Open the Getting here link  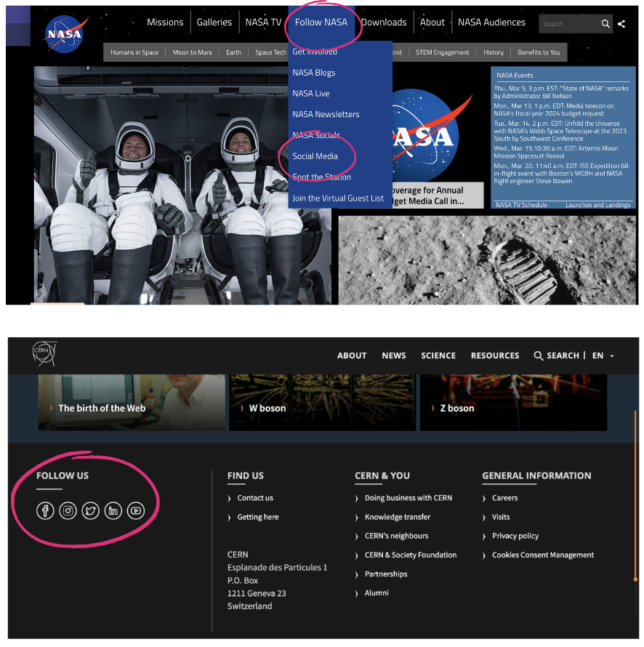pyautogui.click(x=258, y=517)
